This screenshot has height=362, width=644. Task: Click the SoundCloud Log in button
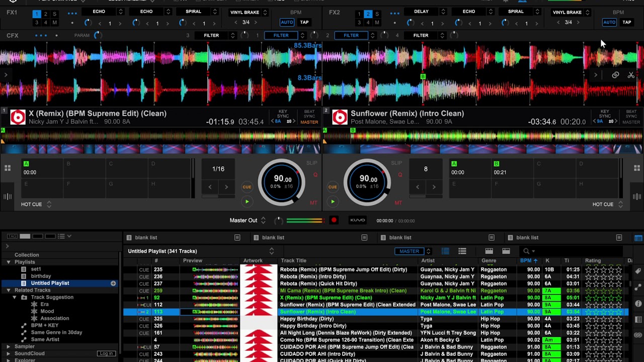(x=106, y=353)
